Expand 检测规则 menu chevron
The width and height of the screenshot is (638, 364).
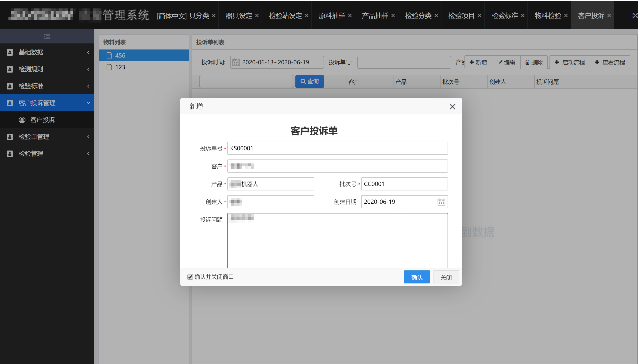pos(88,69)
